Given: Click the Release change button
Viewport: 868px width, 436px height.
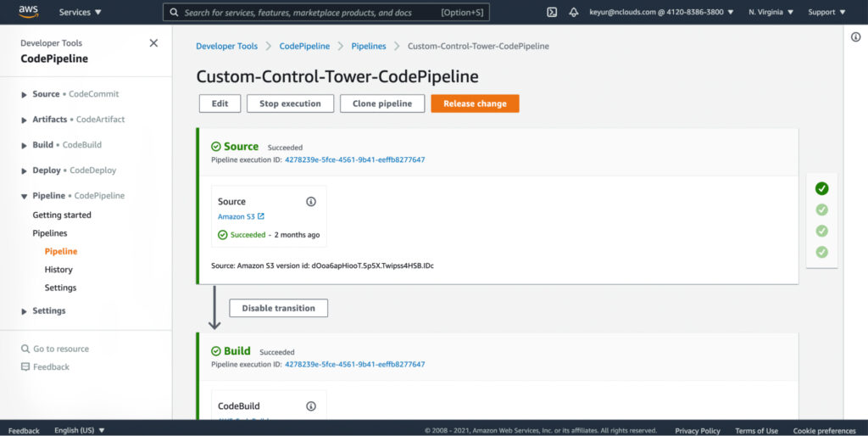Looking at the screenshot, I should click(x=475, y=103).
